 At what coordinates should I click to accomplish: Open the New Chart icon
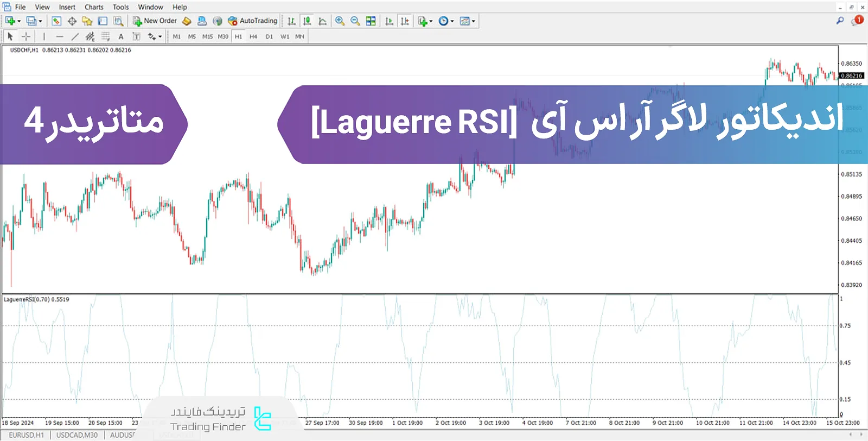10,21
